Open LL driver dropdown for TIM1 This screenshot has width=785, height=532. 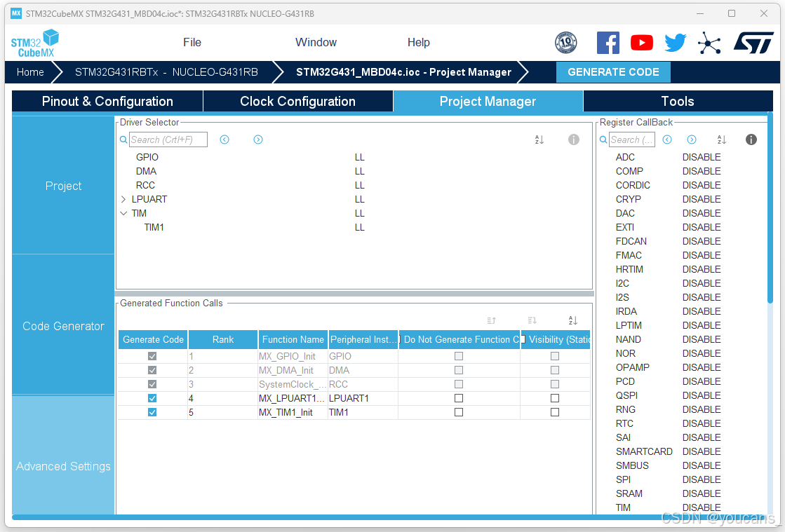[359, 228]
